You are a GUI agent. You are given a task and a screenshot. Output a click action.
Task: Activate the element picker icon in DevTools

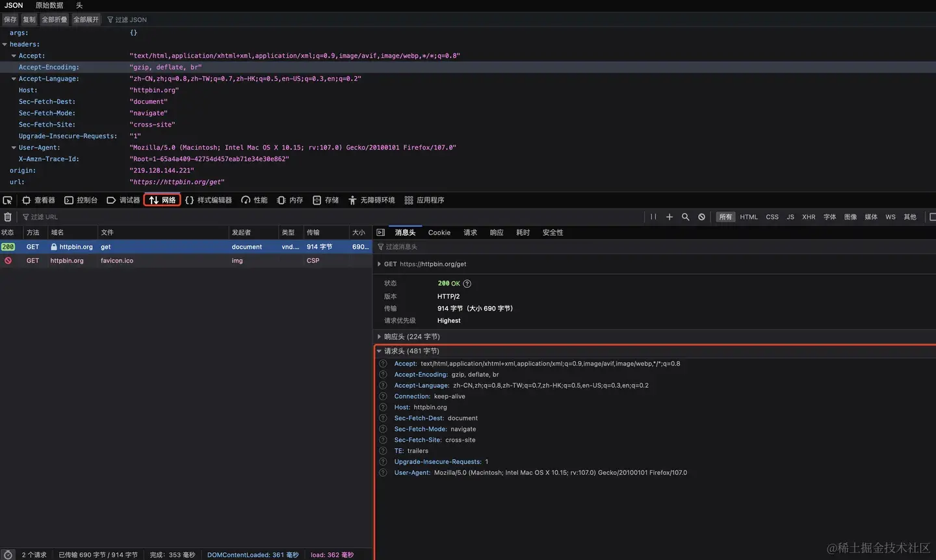tap(8, 200)
